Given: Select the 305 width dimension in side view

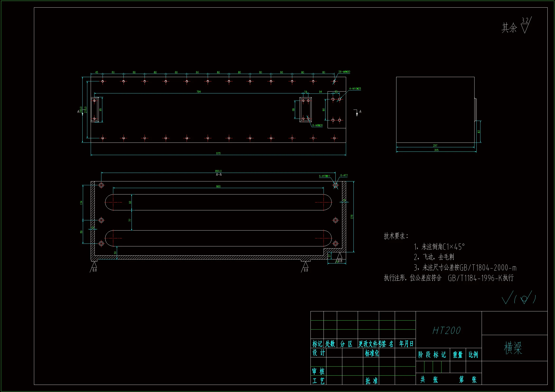Looking at the screenshot, I should [436, 150].
